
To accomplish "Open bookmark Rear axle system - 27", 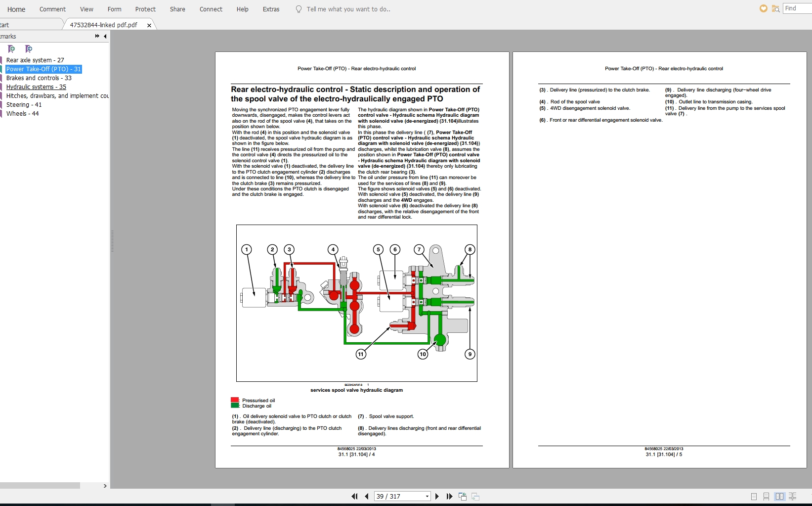I will click(35, 60).
